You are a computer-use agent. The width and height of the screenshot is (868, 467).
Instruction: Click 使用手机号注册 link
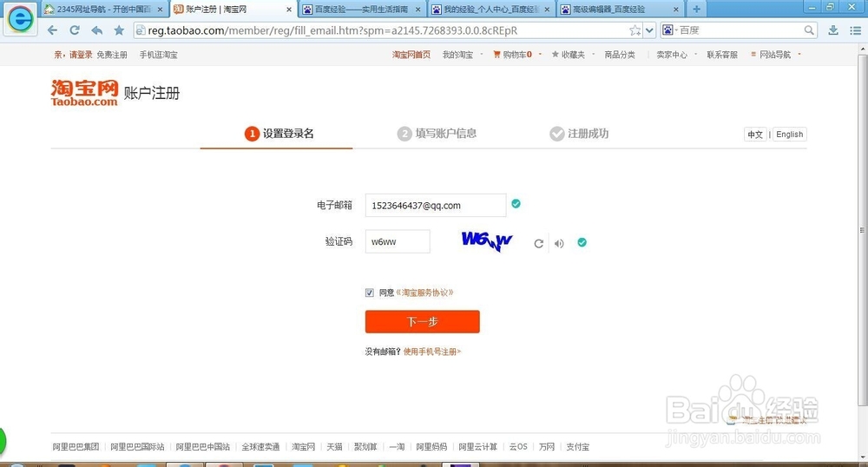point(431,352)
